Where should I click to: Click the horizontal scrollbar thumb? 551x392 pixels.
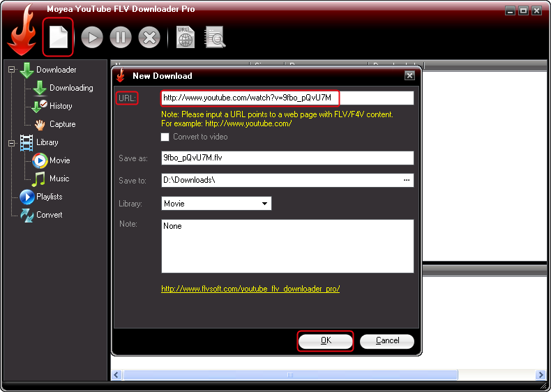290,375
